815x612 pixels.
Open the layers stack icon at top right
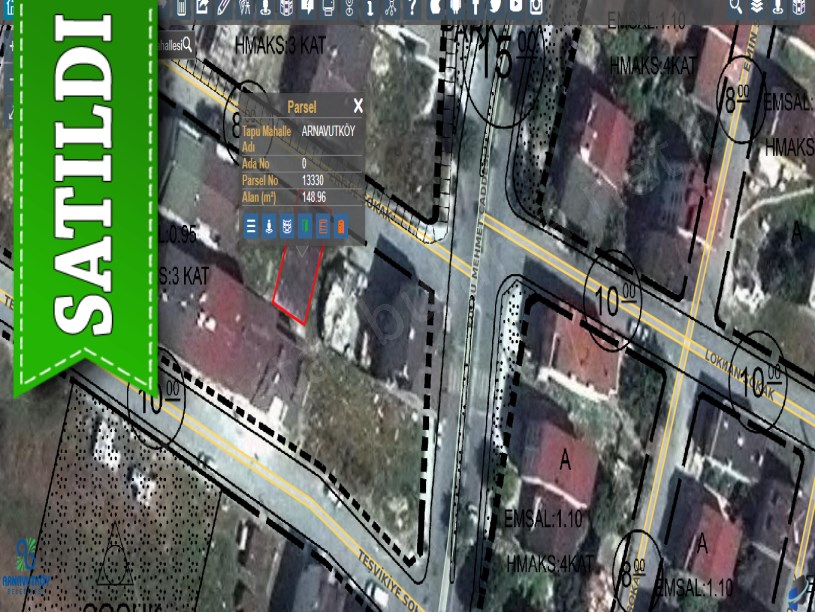click(757, 7)
